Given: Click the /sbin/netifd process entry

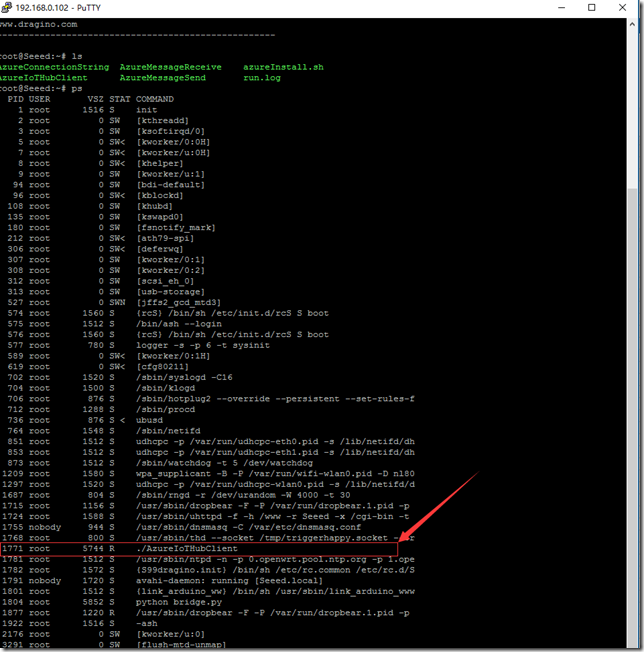Looking at the screenshot, I should click(168, 431).
